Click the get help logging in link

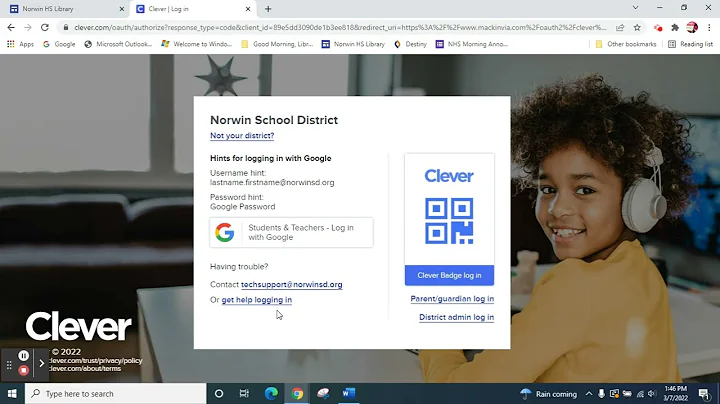coord(257,300)
